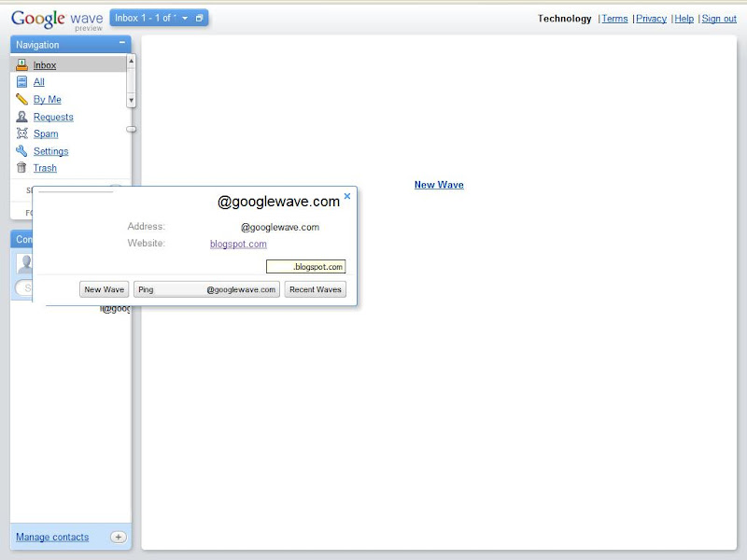Click the Address value @googlewave.com
This screenshot has height=560, width=747.
[x=280, y=227]
